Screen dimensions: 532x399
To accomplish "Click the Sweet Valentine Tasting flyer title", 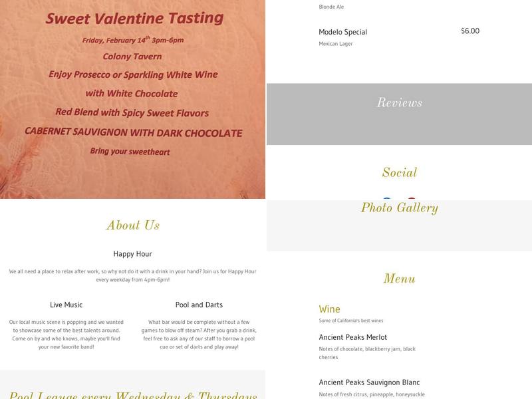I will 135,19.
